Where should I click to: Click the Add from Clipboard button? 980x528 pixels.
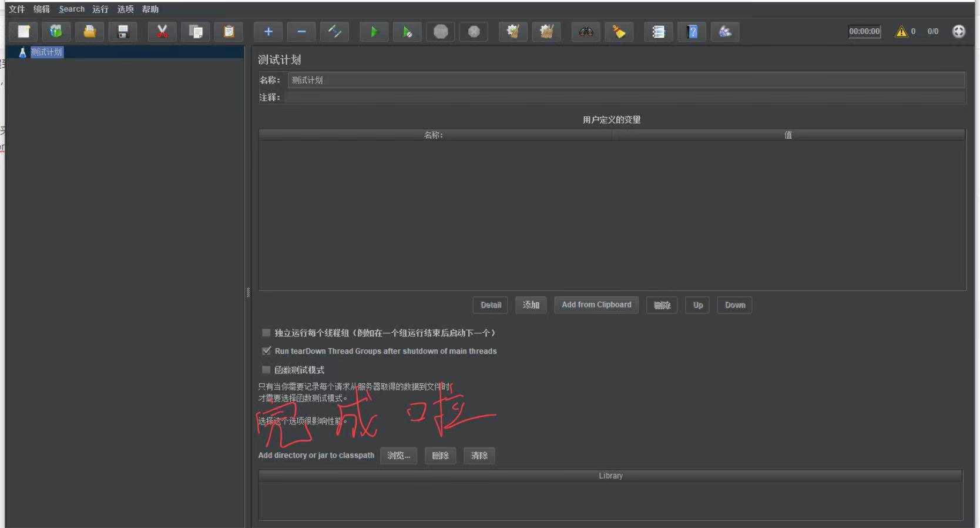596,305
